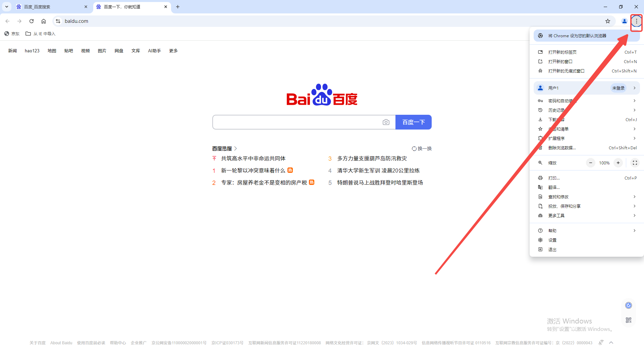This screenshot has height=349, width=644.
Task: Reload the page
Action: pyautogui.click(x=32, y=21)
